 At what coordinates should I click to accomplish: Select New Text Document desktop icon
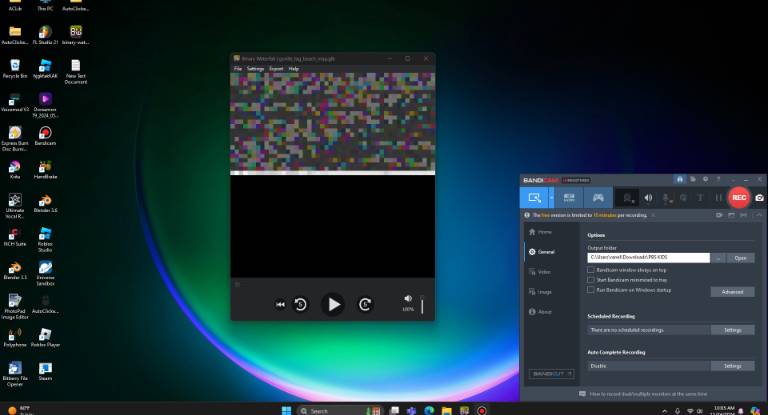pyautogui.click(x=75, y=72)
